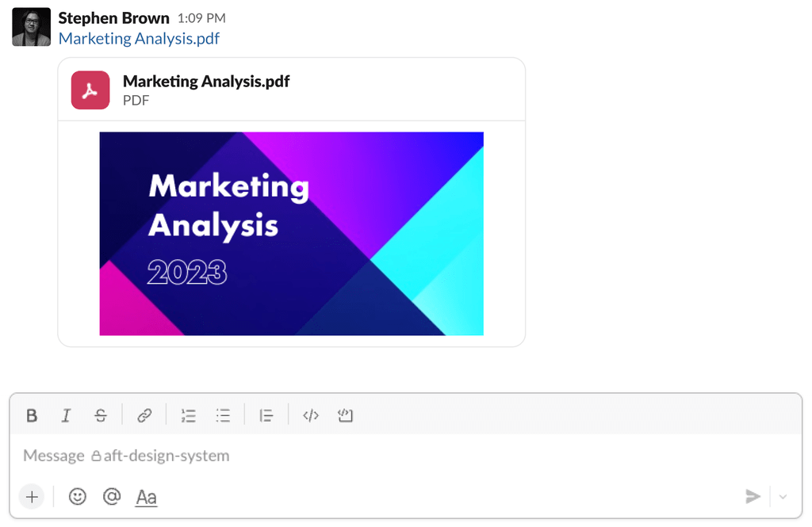The width and height of the screenshot is (812, 527).
Task: Insert a blockquote
Action: (x=266, y=414)
